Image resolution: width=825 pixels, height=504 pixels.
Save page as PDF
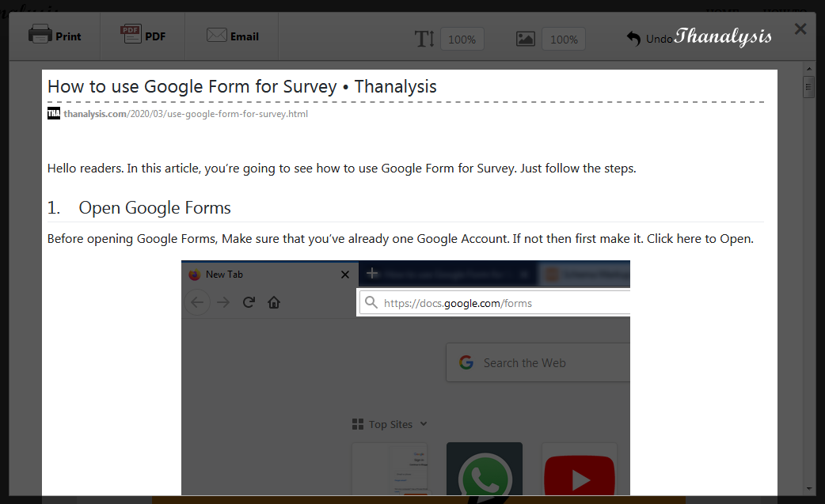click(143, 36)
